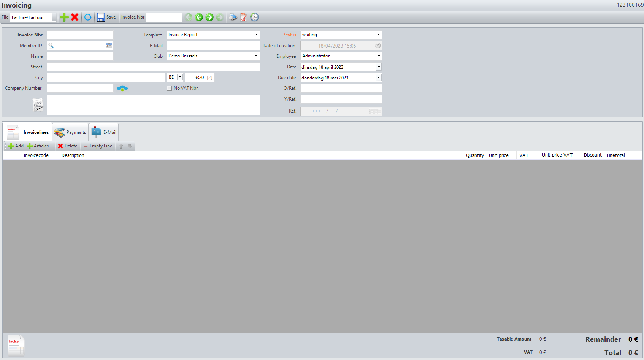Click the PDF export icon
This screenshot has width=644, height=360.
(244, 17)
